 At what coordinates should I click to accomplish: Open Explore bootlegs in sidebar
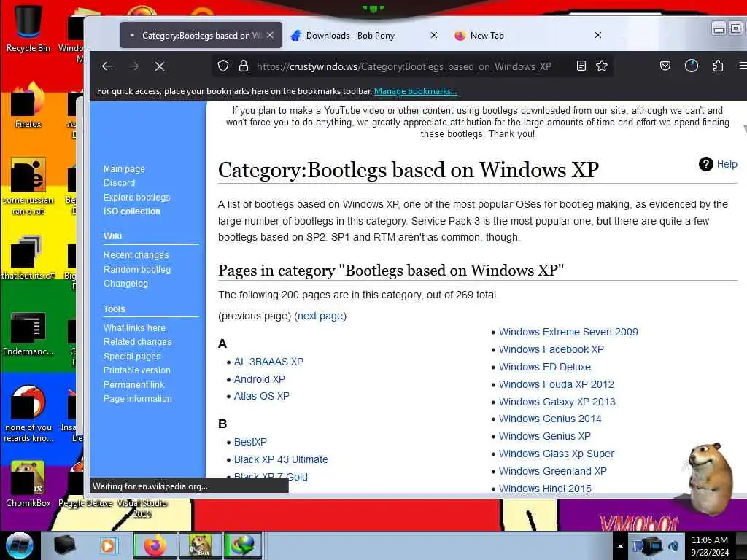(x=136, y=197)
